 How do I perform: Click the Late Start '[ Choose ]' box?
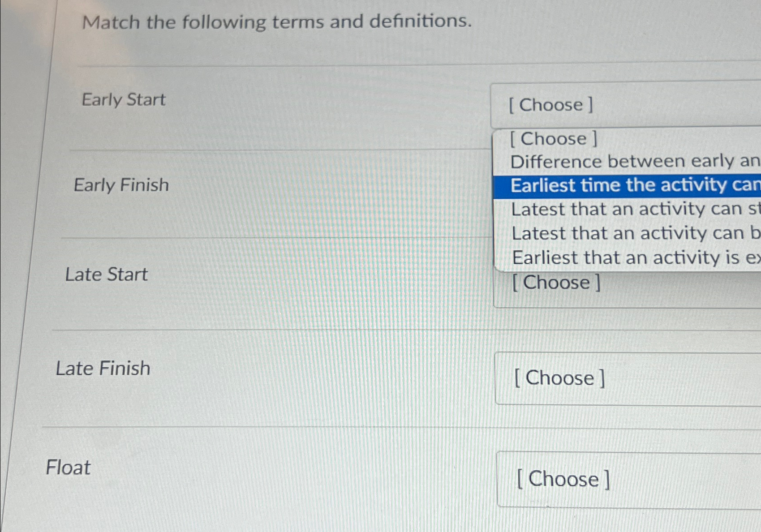[x=555, y=282]
